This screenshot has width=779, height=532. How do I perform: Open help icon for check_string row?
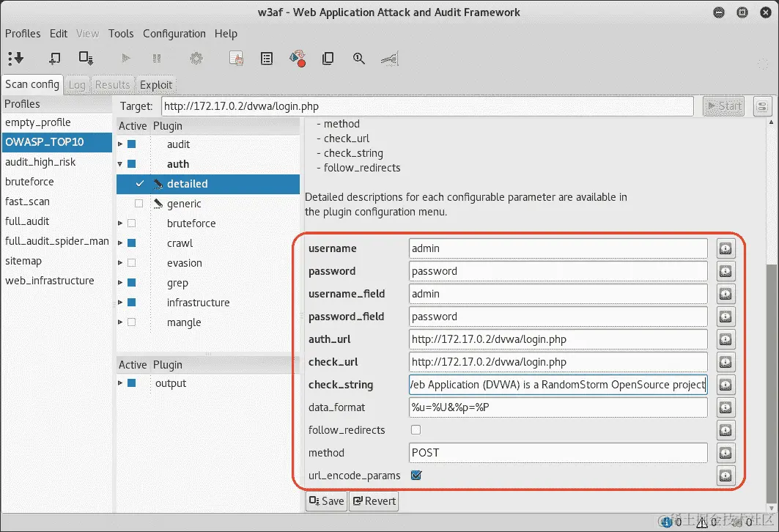(x=726, y=385)
